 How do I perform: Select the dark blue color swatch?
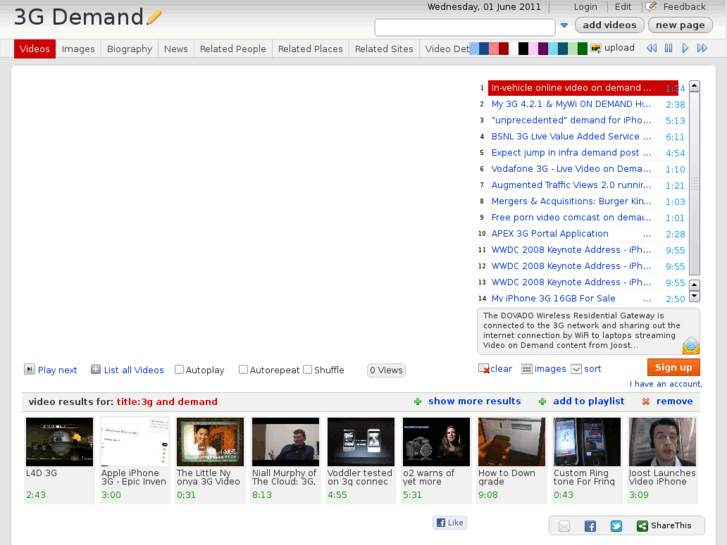(484, 48)
